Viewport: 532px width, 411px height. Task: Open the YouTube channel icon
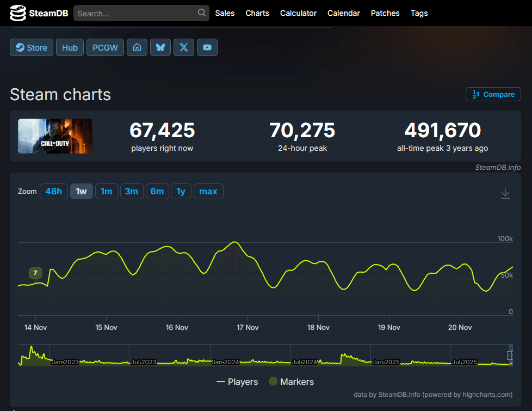pos(207,47)
